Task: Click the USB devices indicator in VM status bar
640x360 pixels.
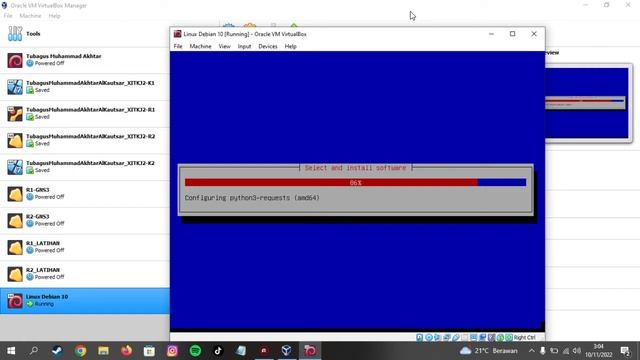Action: [x=456, y=338]
